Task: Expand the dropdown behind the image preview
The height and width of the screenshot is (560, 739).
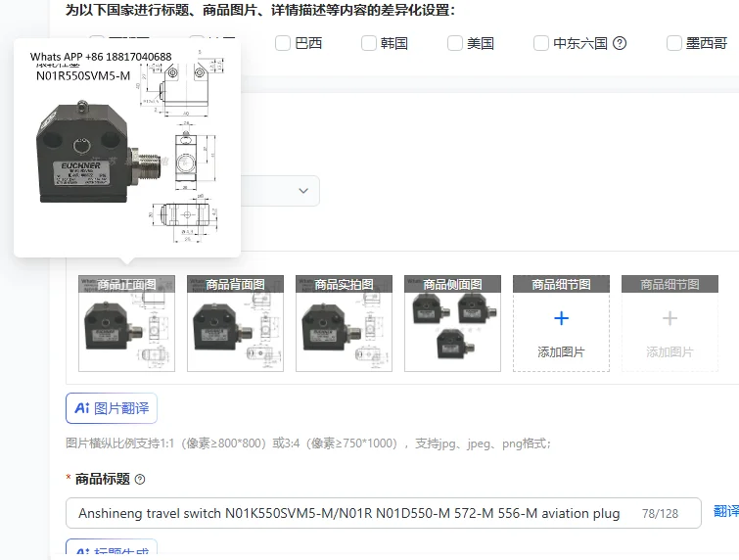Action: (x=303, y=191)
